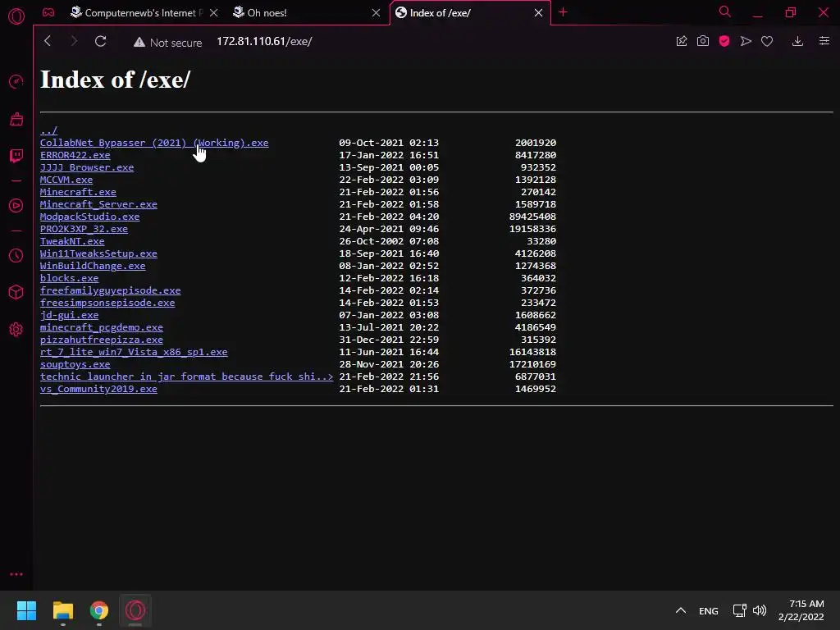Open the Player icon in sidebar
Screen dimensions: 840x630
pyautogui.click(x=16, y=206)
